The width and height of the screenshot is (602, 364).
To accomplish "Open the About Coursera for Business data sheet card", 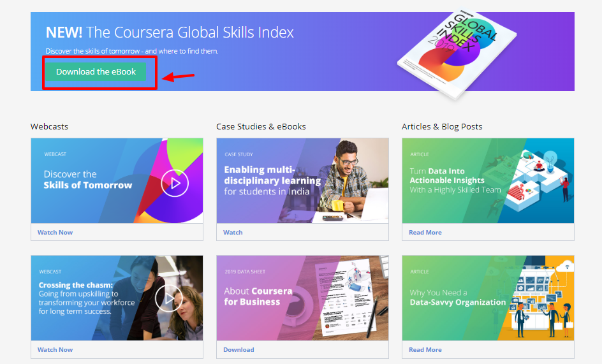I will click(x=302, y=298).
